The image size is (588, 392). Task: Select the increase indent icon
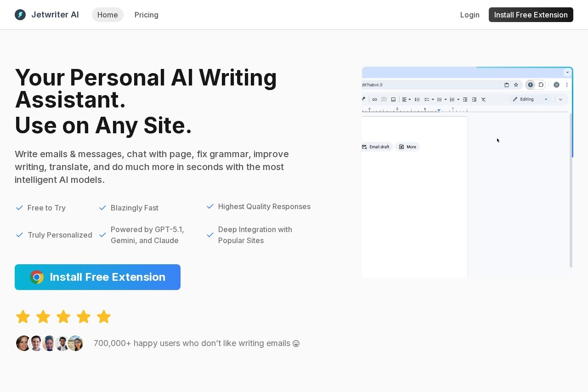click(475, 99)
